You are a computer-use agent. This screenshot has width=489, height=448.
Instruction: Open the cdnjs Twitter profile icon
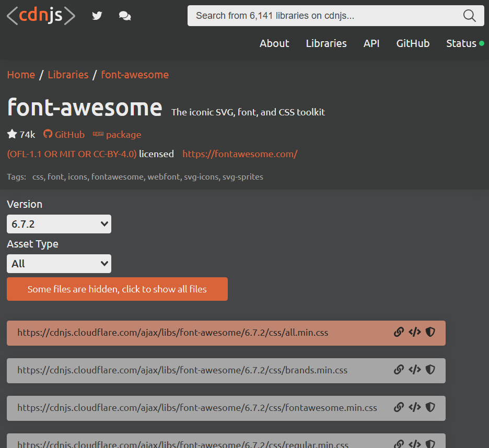pos(97,16)
